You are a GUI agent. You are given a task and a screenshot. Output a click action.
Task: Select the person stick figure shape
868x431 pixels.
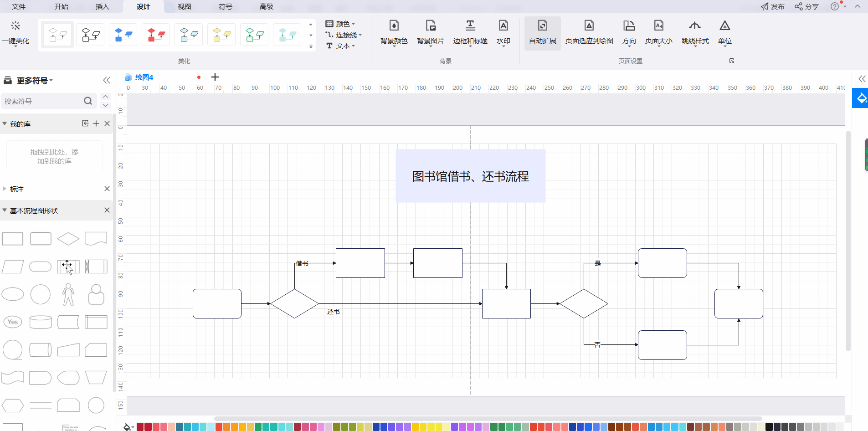point(68,294)
